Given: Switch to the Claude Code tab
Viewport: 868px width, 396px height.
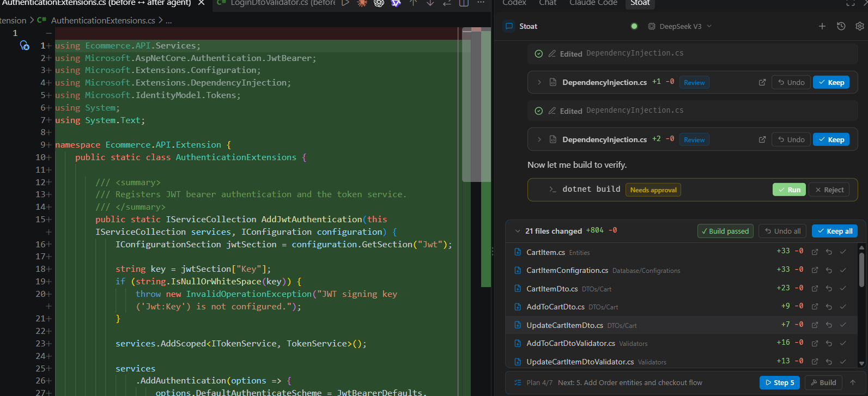Looking at the screenshot, I should click(x=593, y=3).
